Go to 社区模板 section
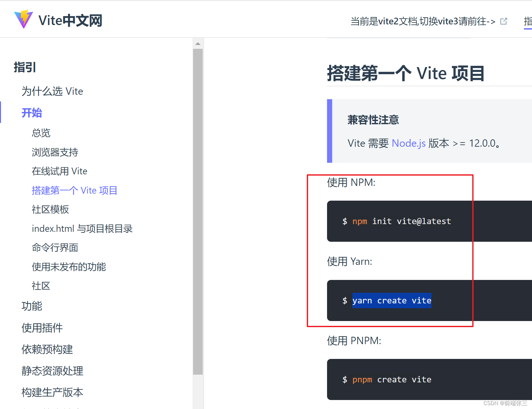Viewport: 532px width, 409px height. (50, 209)
